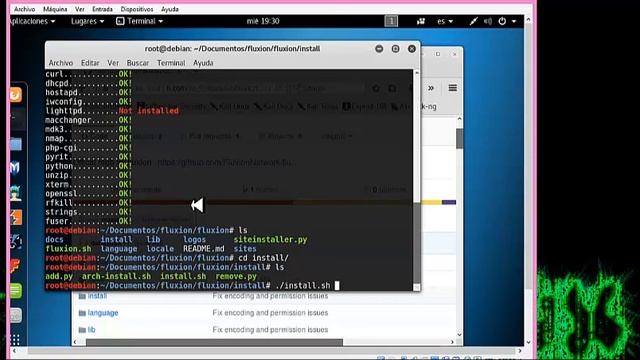Viewport: 640px width, 360px height.
Task: Click 'siteinstaller.py' in the terminal ls output
Action: [x=270, y=240]
